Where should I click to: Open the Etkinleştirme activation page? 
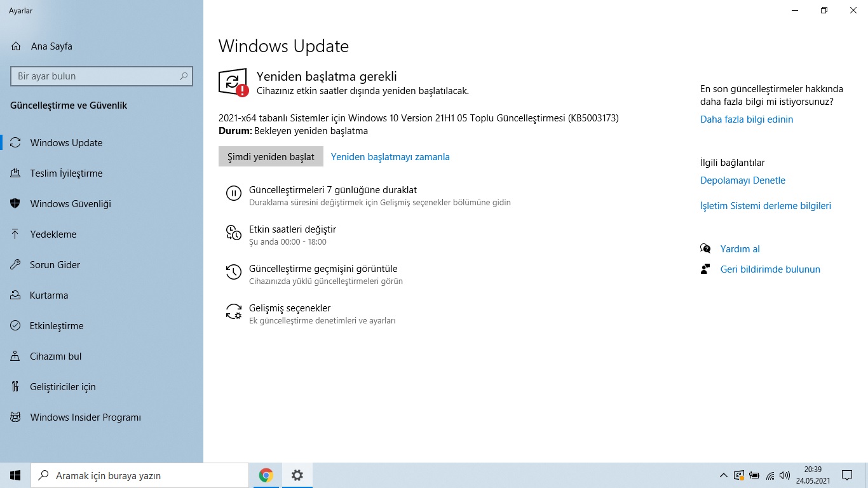coord(102,326)
